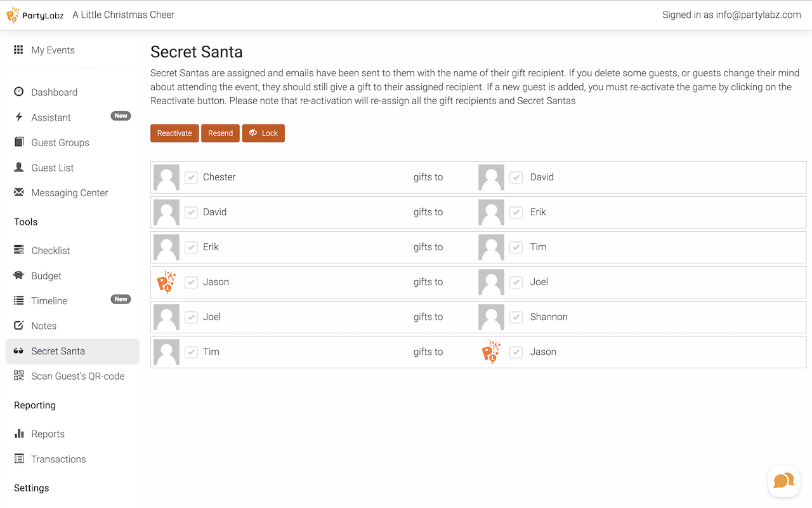Image resolution: width=812 pixels, height=508 pixels.
Task: Click the PartyLabz logo icon
Action: point(13,15)
